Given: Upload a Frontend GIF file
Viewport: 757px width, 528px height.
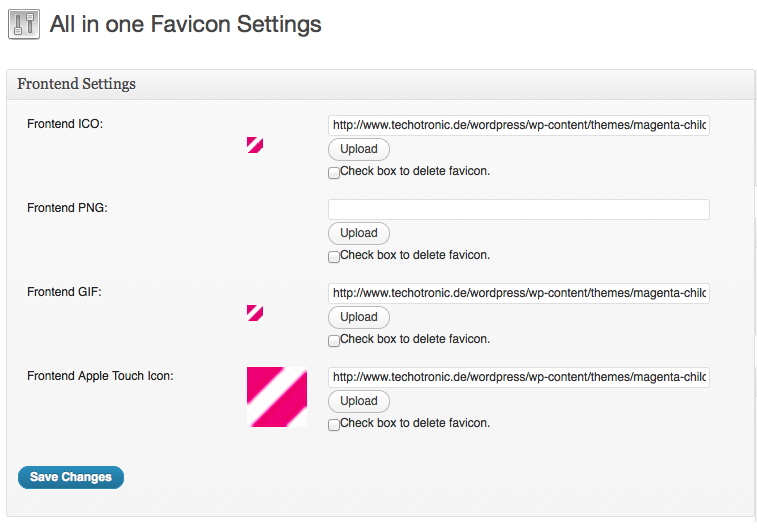Looking at the screenshot, I should point(359,317).
